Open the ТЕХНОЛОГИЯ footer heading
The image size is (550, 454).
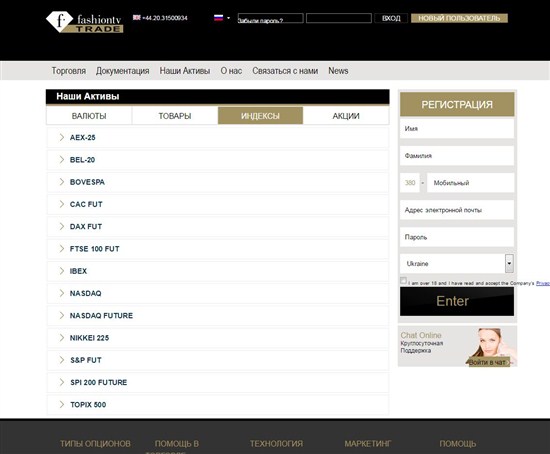[x=276, y=444]
